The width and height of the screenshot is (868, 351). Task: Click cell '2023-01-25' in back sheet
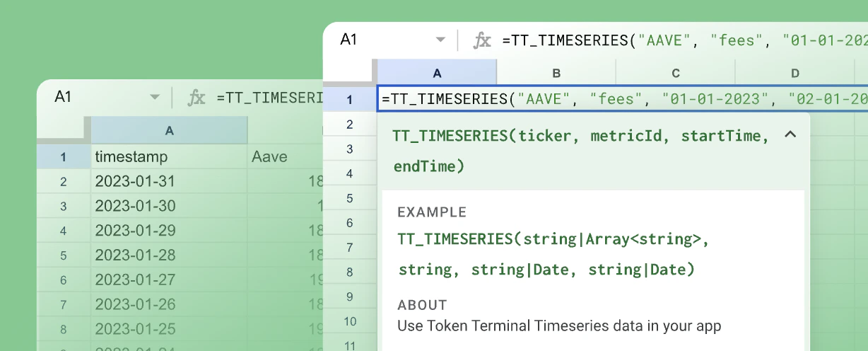pos(169,328)
